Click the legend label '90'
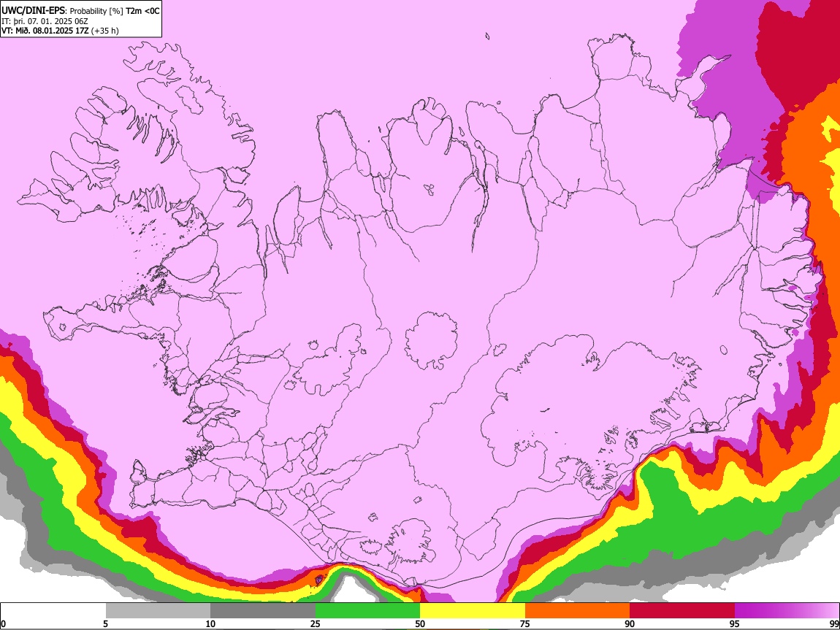840x630 pixels. pos(630,623)
